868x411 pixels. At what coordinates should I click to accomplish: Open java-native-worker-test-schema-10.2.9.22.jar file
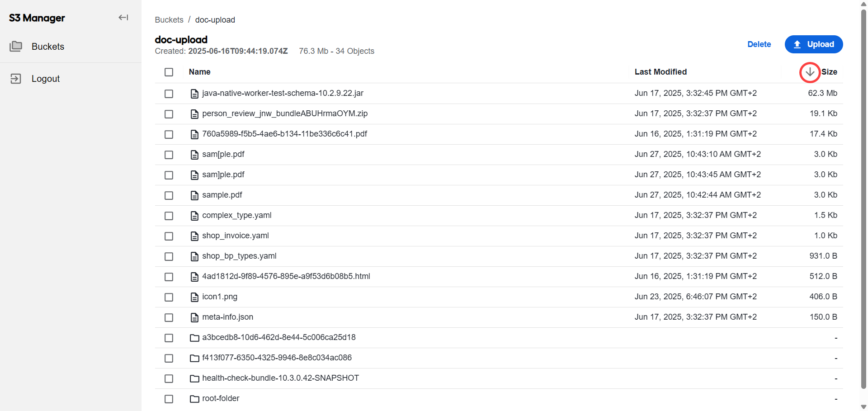[x=283, y=93]
